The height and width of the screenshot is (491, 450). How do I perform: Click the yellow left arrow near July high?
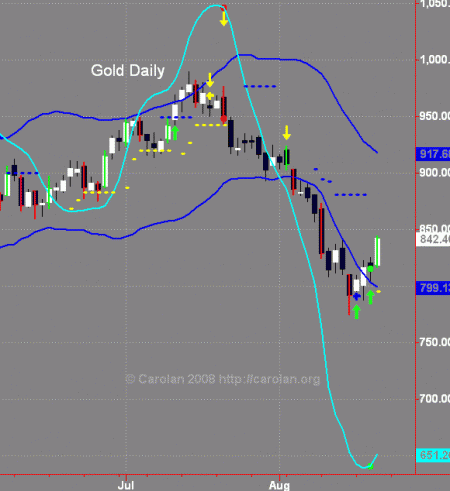click(210, 96)
